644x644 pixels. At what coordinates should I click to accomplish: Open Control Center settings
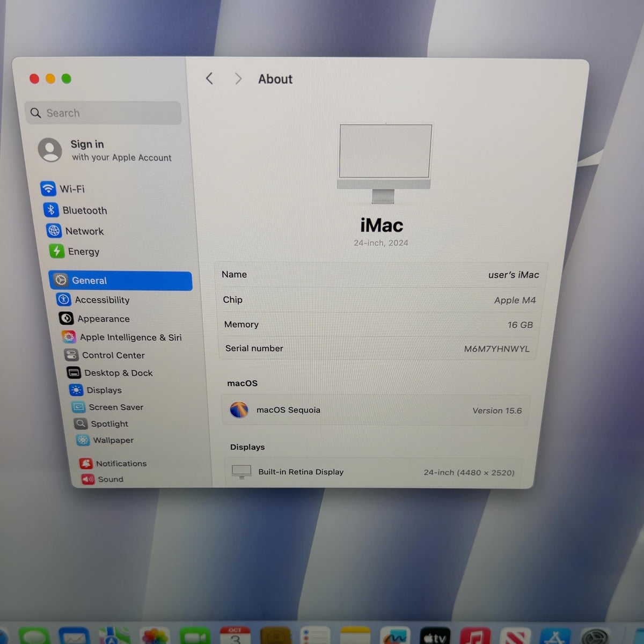click(x=105, y=355)
